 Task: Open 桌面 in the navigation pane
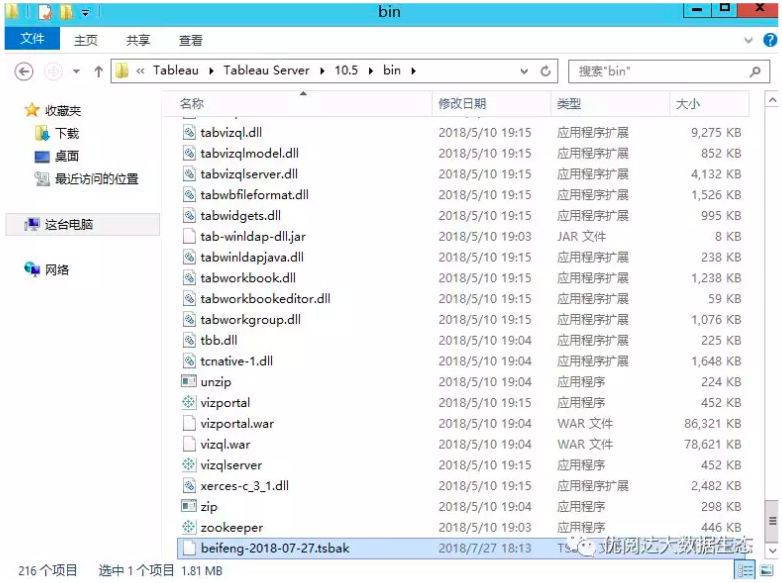point(67,156)
